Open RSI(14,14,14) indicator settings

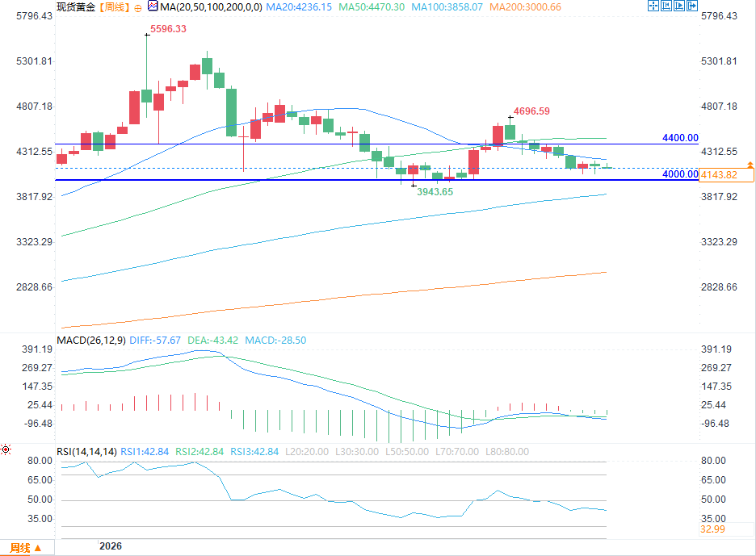(86, 451)
